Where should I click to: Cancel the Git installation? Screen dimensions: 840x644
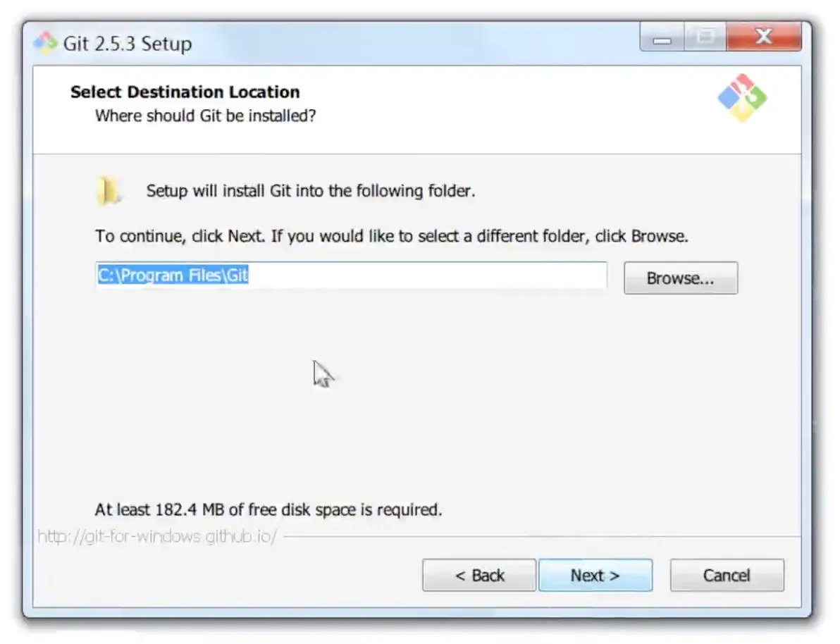[x=727, y=576]
